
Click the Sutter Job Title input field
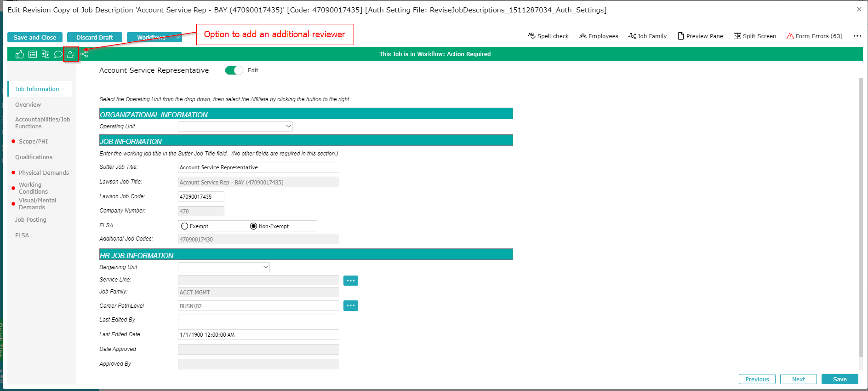click(x=258, y=167)
